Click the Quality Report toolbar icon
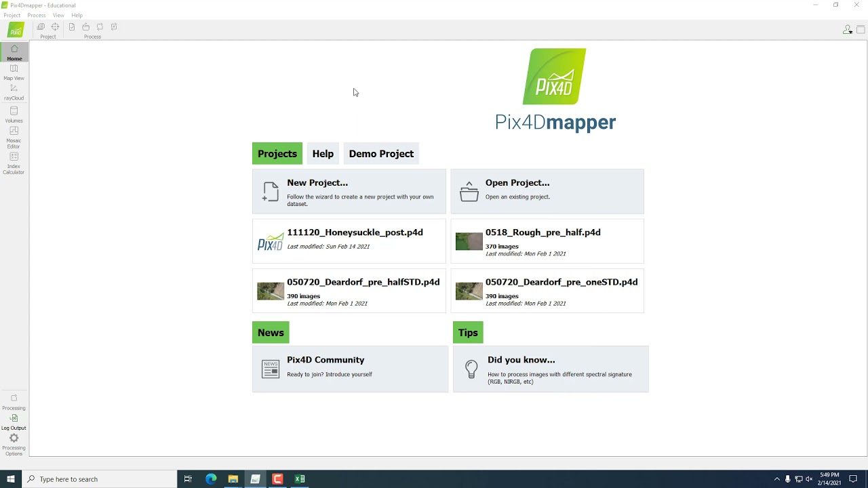Screen dimensions: 868x488 (71, 27)
